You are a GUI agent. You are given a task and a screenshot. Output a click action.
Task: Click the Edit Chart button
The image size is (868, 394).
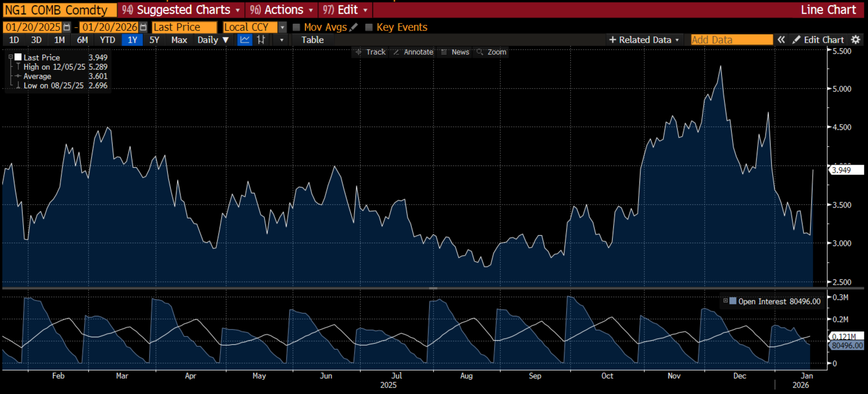click(x=818, y=40)
